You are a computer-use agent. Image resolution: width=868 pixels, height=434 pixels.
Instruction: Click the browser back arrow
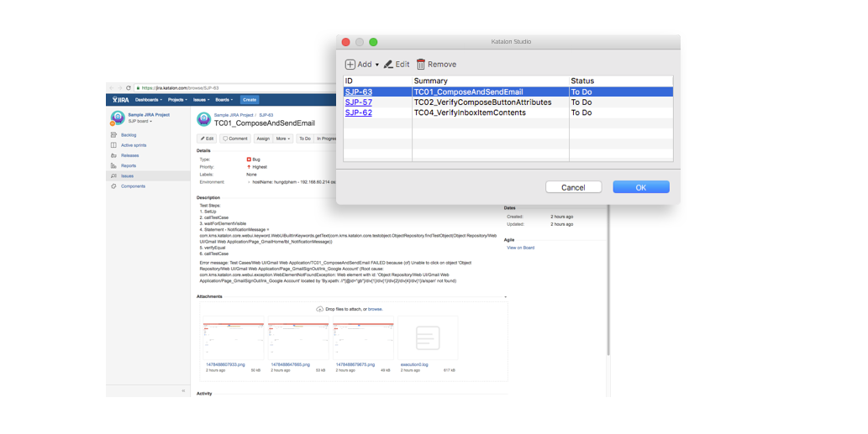[111, 88]
